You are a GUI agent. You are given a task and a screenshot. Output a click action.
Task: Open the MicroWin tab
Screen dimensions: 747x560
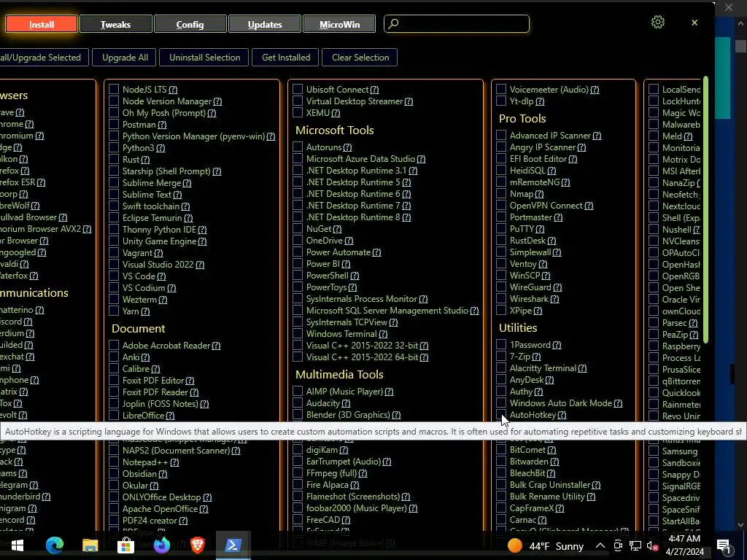click(339, 24)
